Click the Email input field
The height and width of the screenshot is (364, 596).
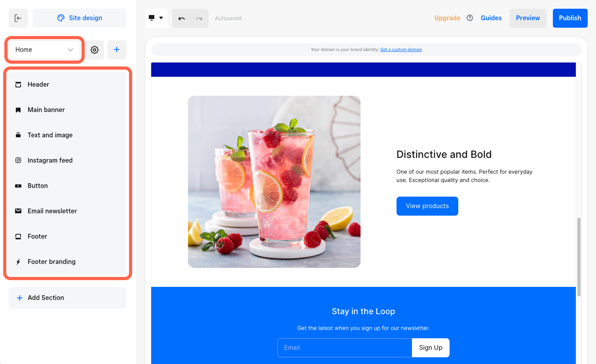[345, 348]
